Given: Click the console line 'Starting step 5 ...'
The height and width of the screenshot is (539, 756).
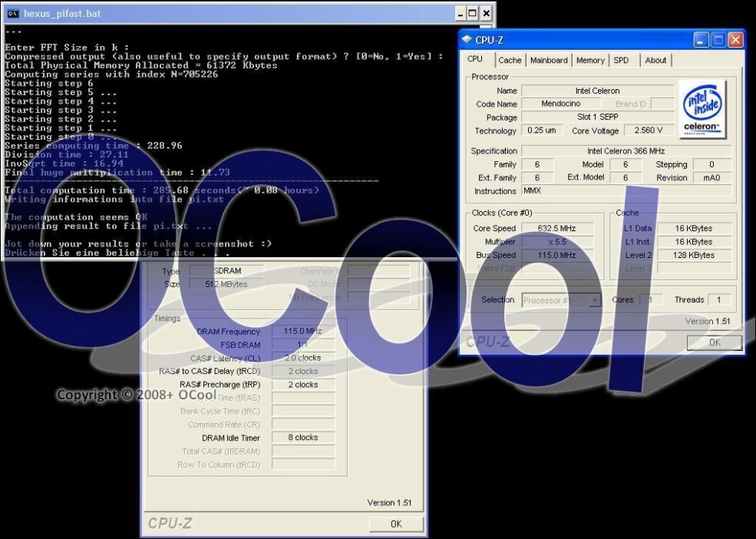Looking at the screenshot, I should click(x=61, y=92).
